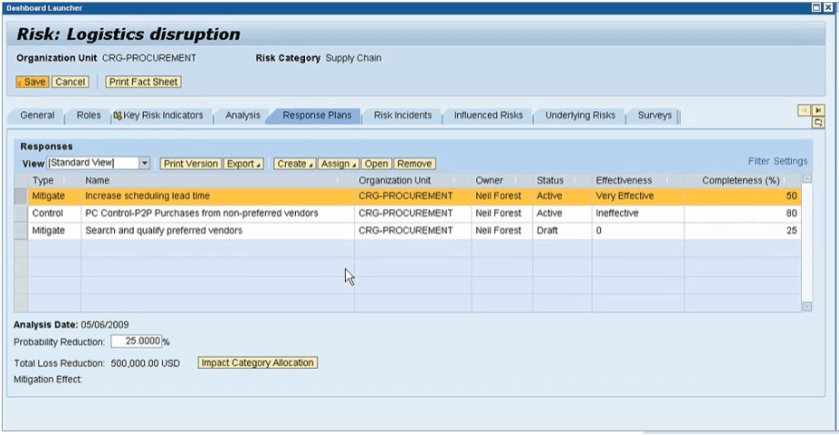Viewport: 839px width, 435px height.
Task: Click the Analysis Date value 05/06/2009
Action: click(x=105, y=325)
